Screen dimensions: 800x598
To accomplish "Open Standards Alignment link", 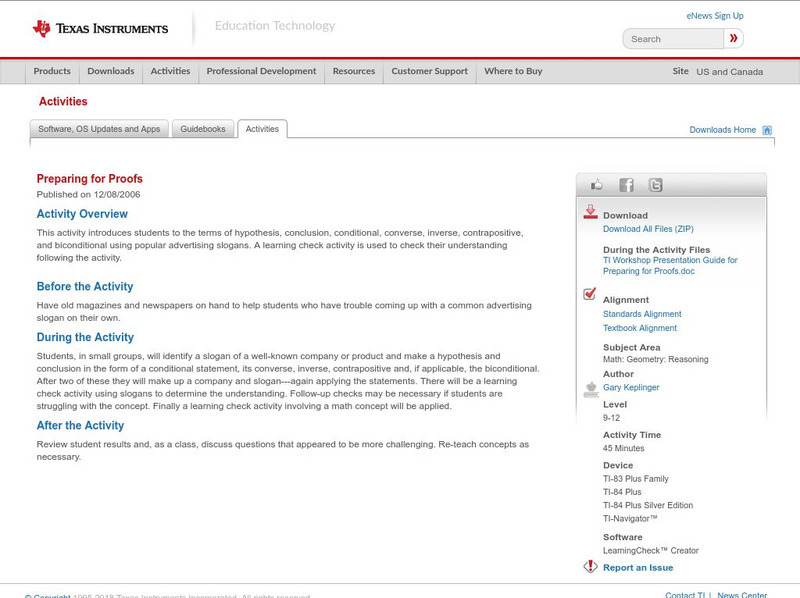I will (642, 314).
